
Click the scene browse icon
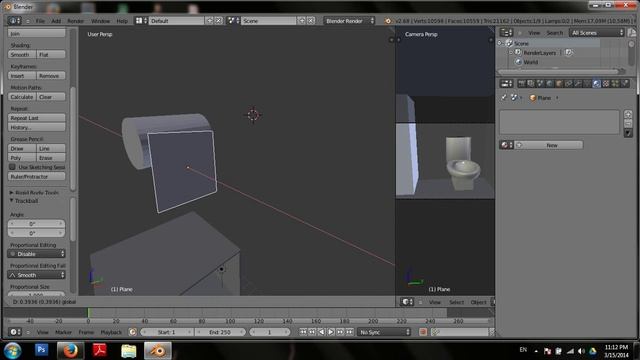(233, 20)
